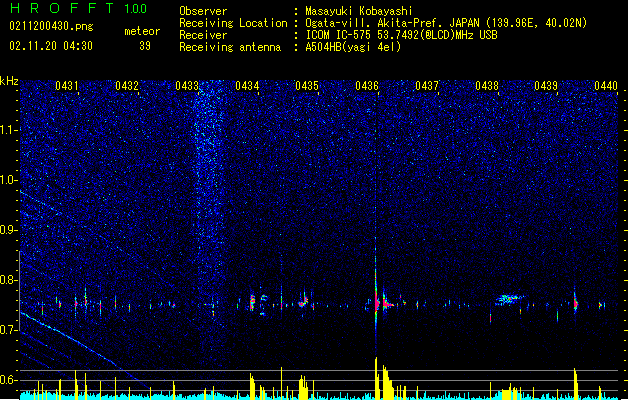The width and height of the screenshot is (629, 400).
Task: Click the Receiving Location label
Action: (x=233, y=23)
